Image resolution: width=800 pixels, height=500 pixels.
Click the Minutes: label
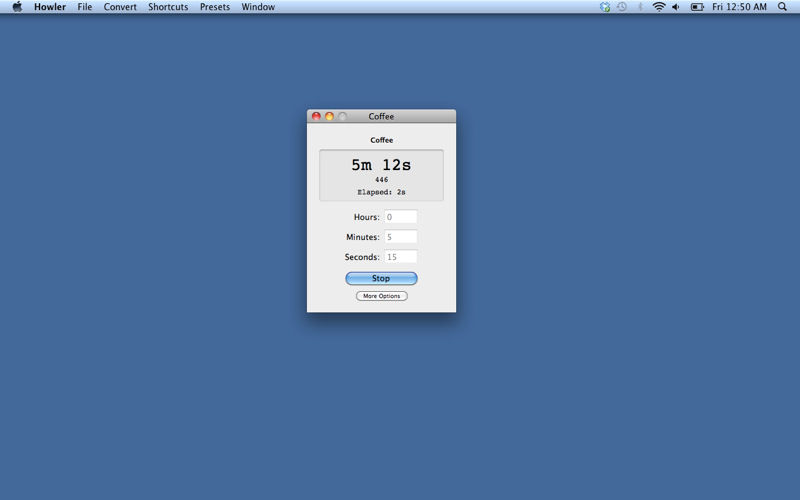tap(363, 237)
